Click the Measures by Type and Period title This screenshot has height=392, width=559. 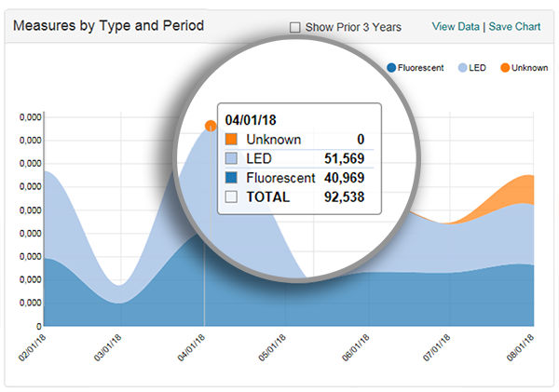[x=108, y=26]
